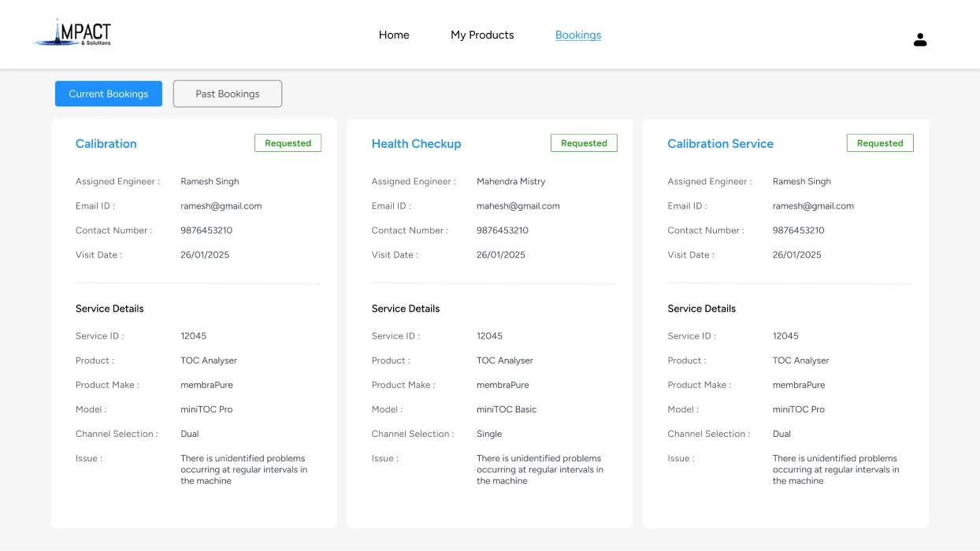980x551 pixels.
Task: Click membraPure in the Health Checkup card
Action: click(x=503, y=385)
